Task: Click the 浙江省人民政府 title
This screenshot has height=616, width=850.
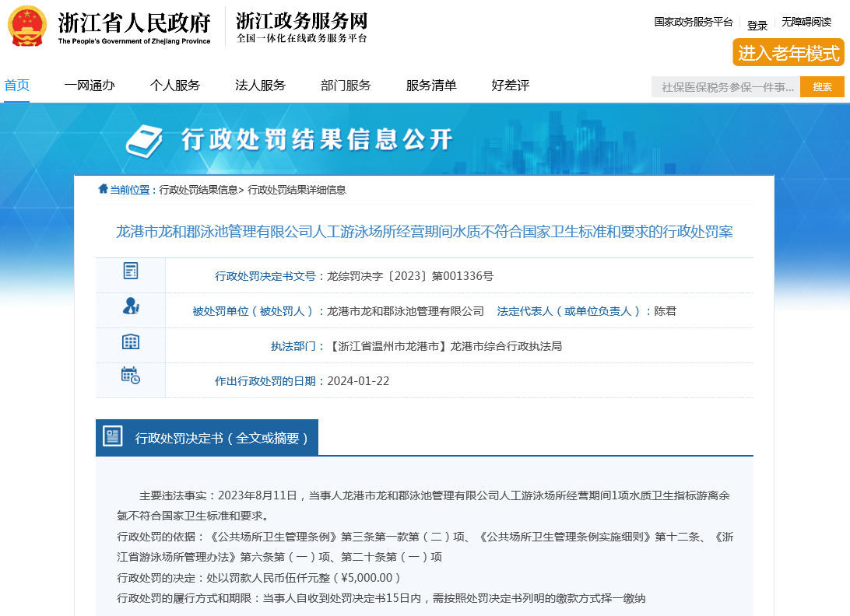Action: pos(135,23)
